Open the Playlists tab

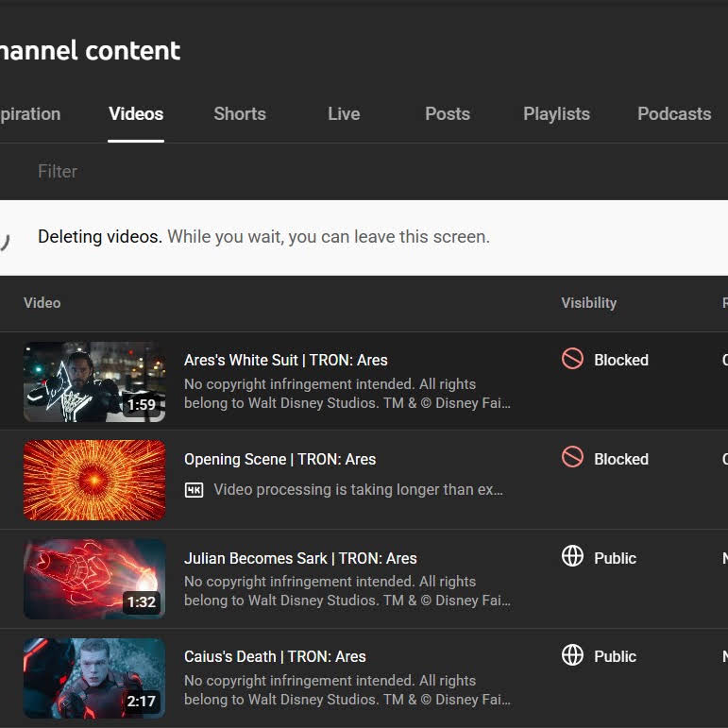click(556, 114)
